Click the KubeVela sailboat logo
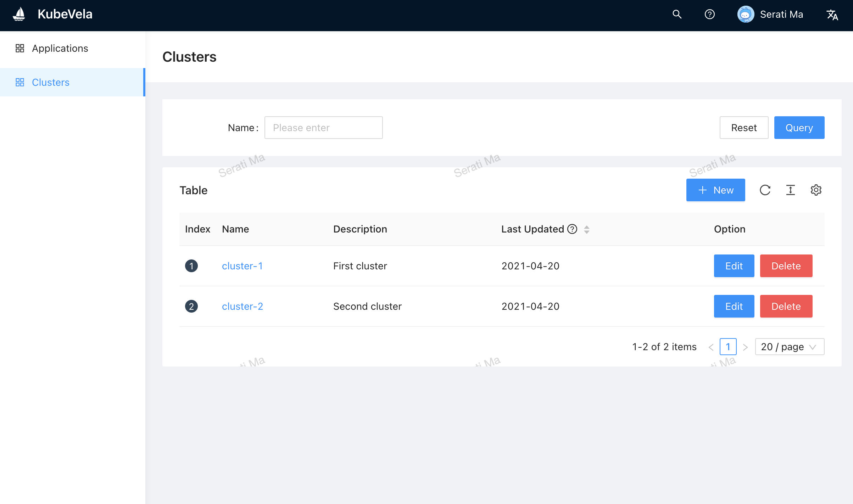 tap(19, 14)
